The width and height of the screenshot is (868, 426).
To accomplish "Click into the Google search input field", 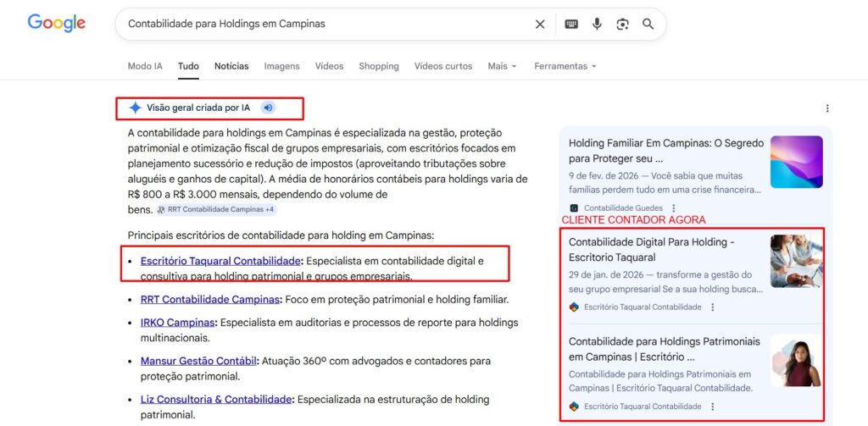I will tap(322, 25).
